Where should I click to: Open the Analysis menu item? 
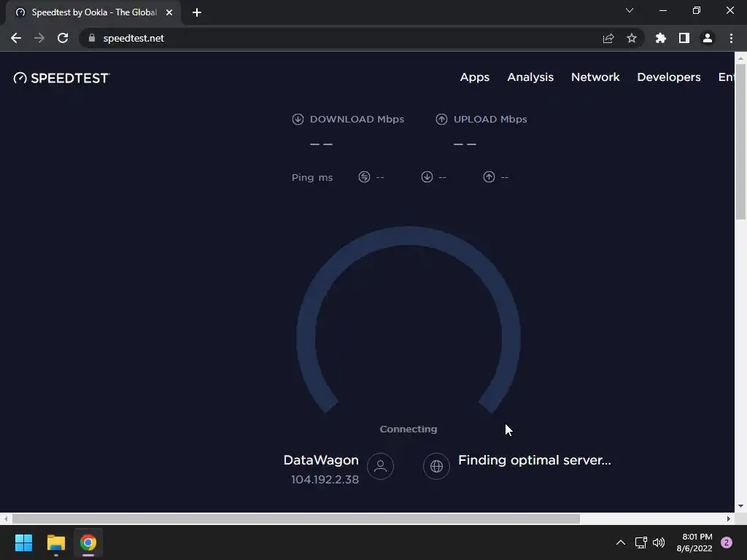click(x=530, y=77)
